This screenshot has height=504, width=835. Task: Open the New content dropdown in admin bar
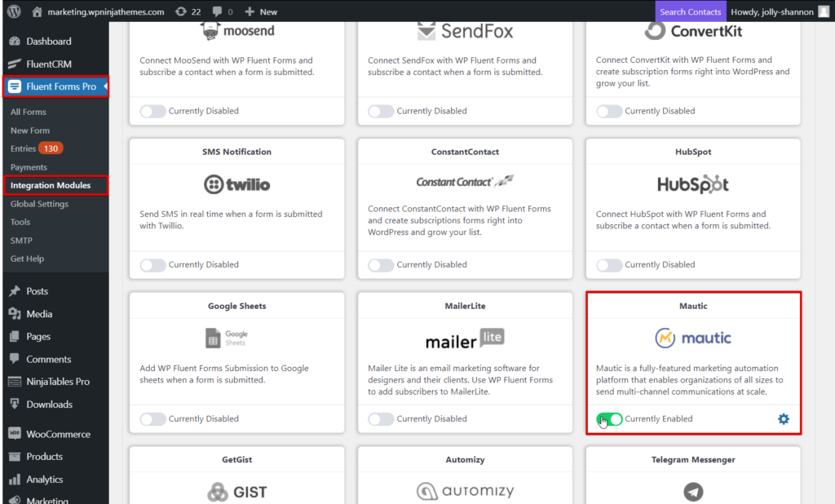261,11
